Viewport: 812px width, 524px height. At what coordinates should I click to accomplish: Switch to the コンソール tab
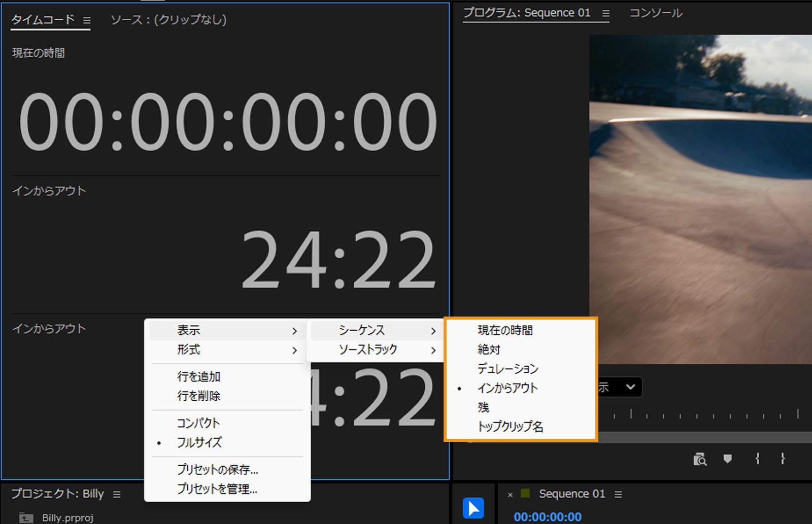(x=656, y=13)
